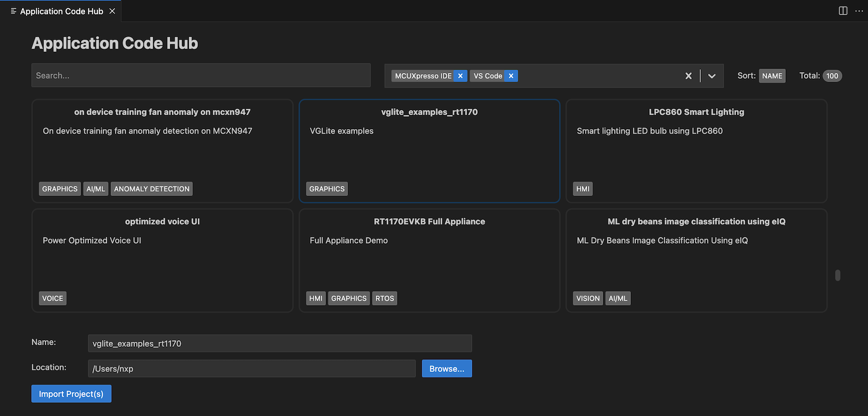Clear all active filters with the X icon
Image resolution: width=868 pixels, height=416 pixels.
[x=688, y=75]
